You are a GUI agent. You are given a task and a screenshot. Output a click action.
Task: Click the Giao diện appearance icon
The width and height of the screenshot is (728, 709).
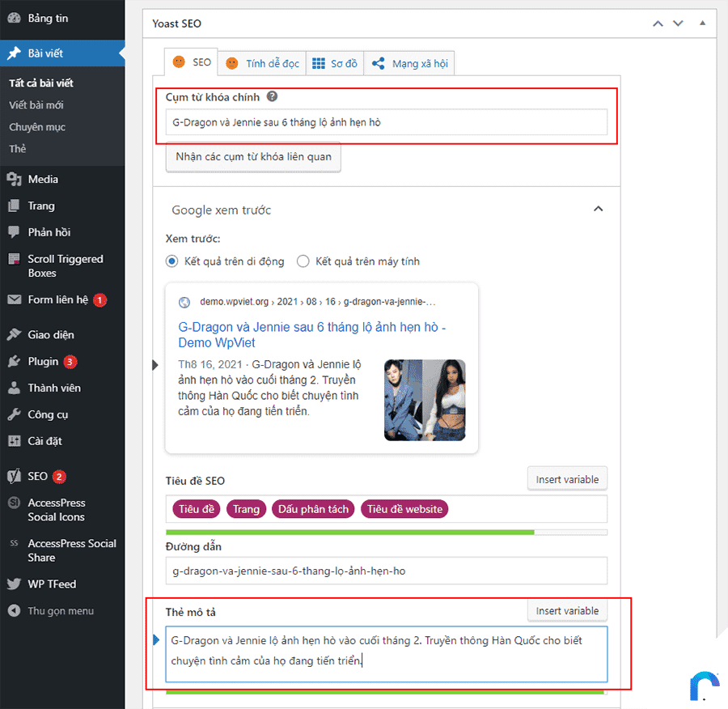tap(14, 334)
